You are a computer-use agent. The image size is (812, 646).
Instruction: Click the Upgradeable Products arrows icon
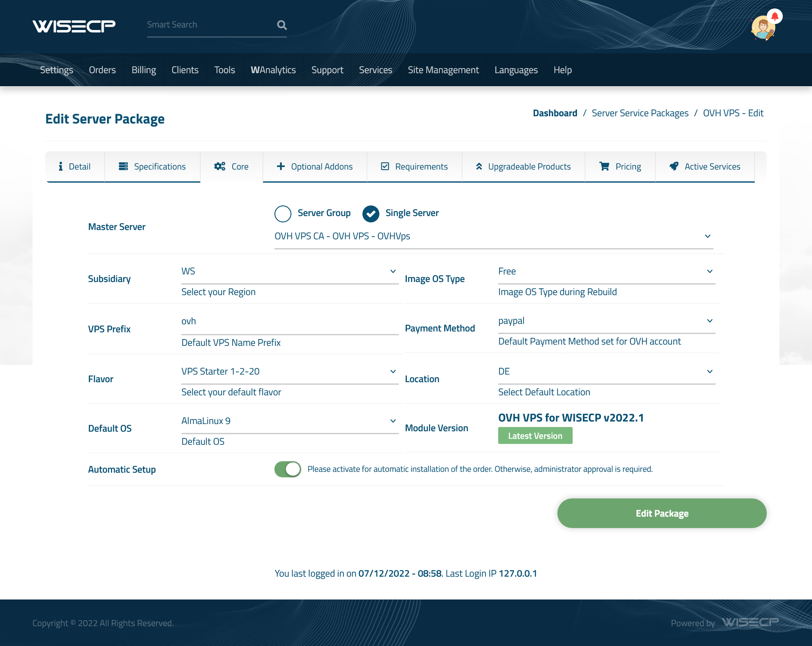click(479, 167)
